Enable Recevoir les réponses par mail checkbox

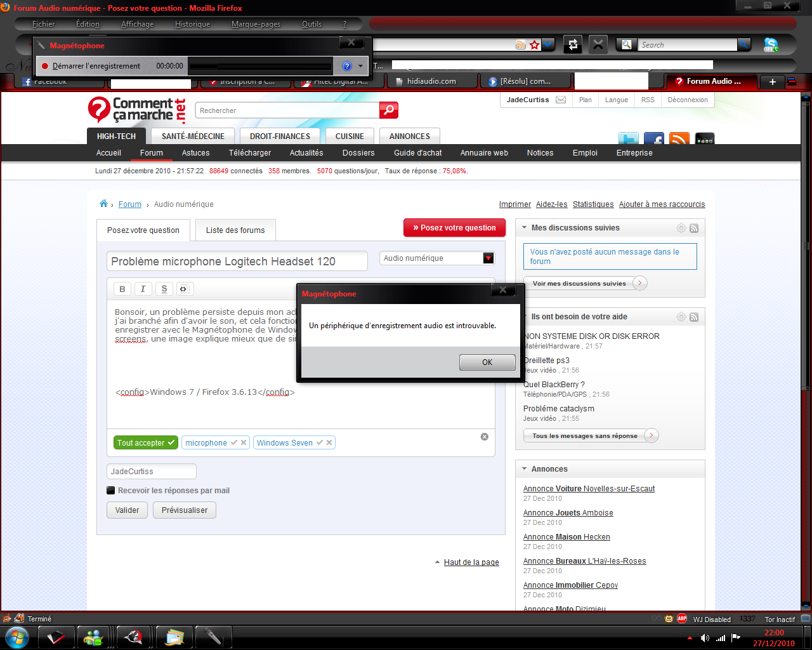click(x=111, y=491)
